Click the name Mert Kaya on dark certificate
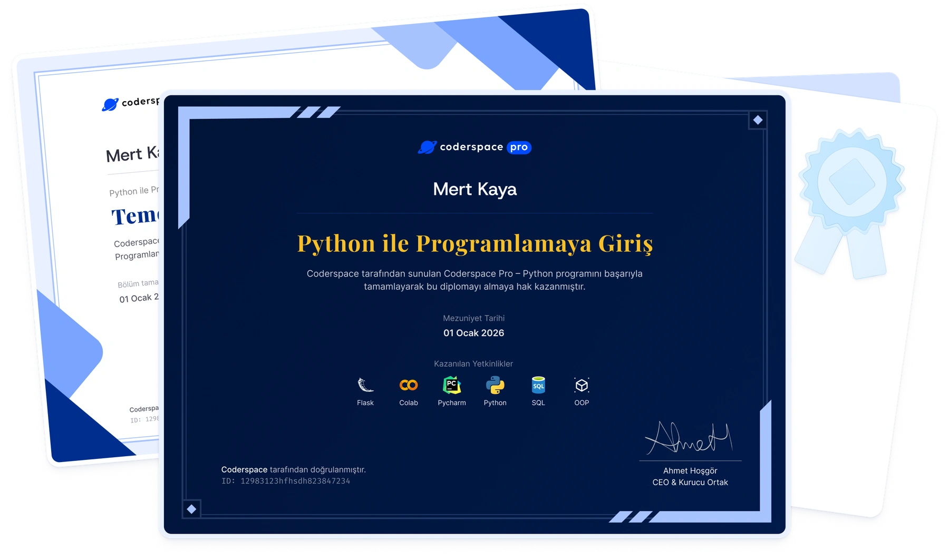The height and width of the screenshot is (560, 949). coord(475,189)
